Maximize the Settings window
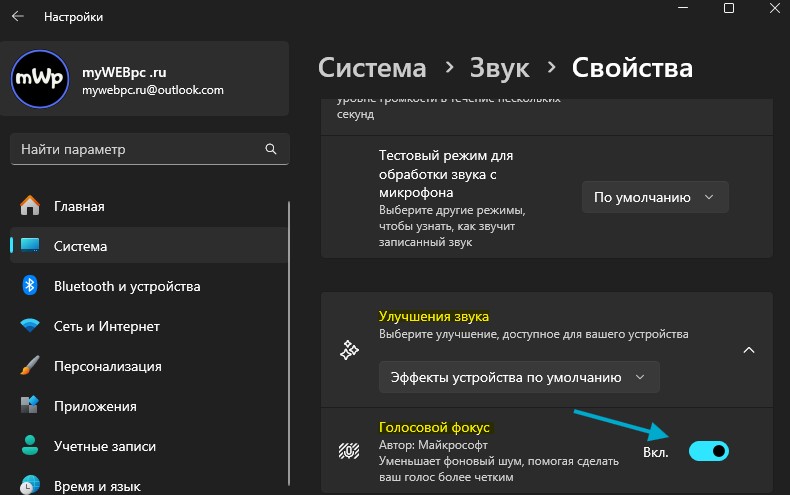This screenshot has height=495, width=790. [x=729, y=9]
